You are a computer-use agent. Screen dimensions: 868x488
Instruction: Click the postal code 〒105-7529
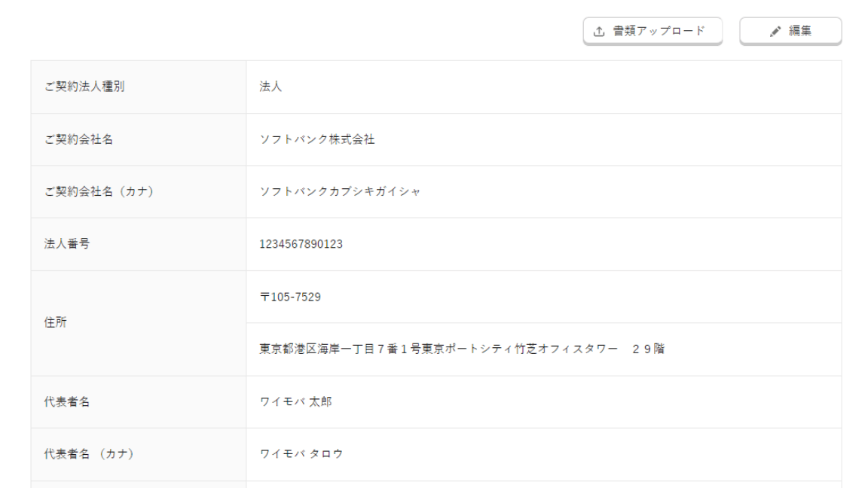[290, 297]
